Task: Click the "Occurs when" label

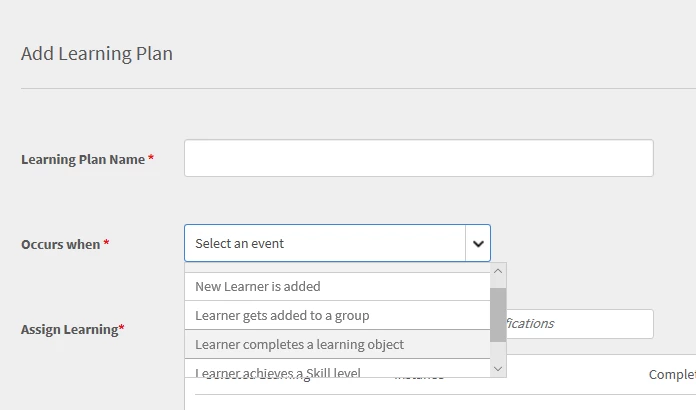Action: click(x=60, y=244)
